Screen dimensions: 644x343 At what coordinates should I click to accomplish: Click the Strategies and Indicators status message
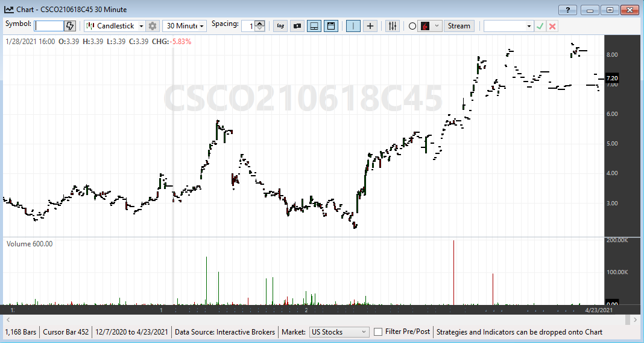[519, 332]
